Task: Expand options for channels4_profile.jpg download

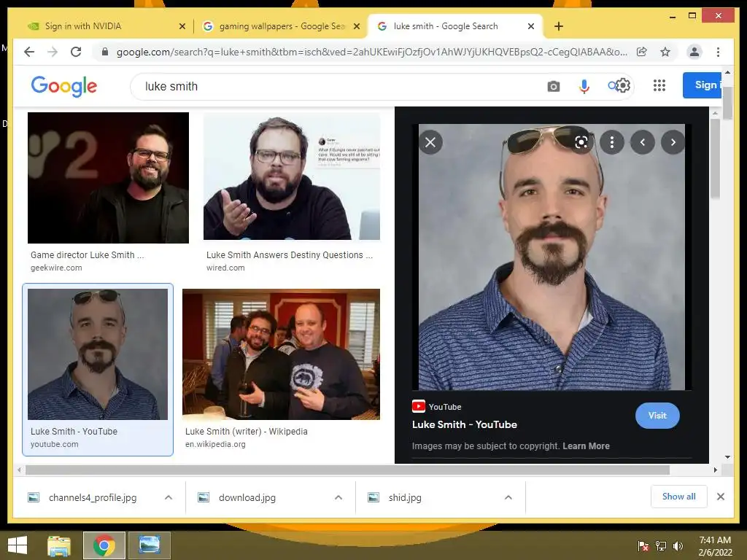Action: click(x=169, y=497)
